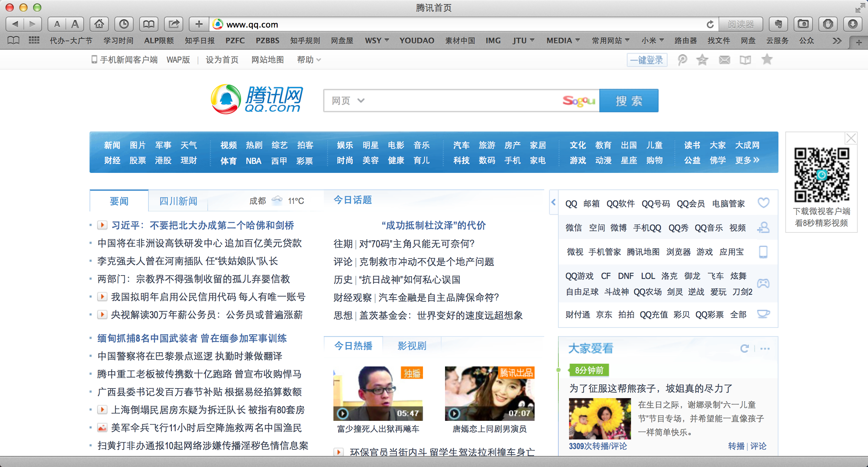Open the reading list icon in bookmarks bar
This screenshot has height=467, width=868.
(x=14, y=41)
